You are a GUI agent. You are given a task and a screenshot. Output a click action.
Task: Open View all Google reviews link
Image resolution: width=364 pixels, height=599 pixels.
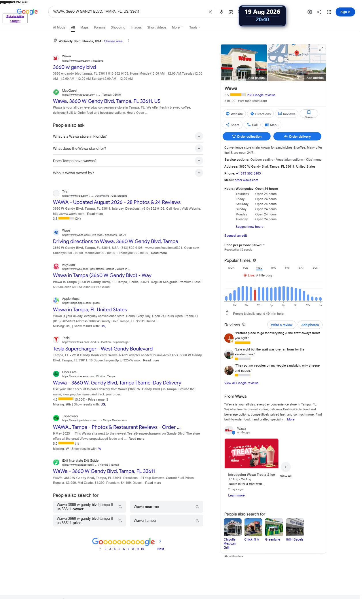click(x=241, y=383)
